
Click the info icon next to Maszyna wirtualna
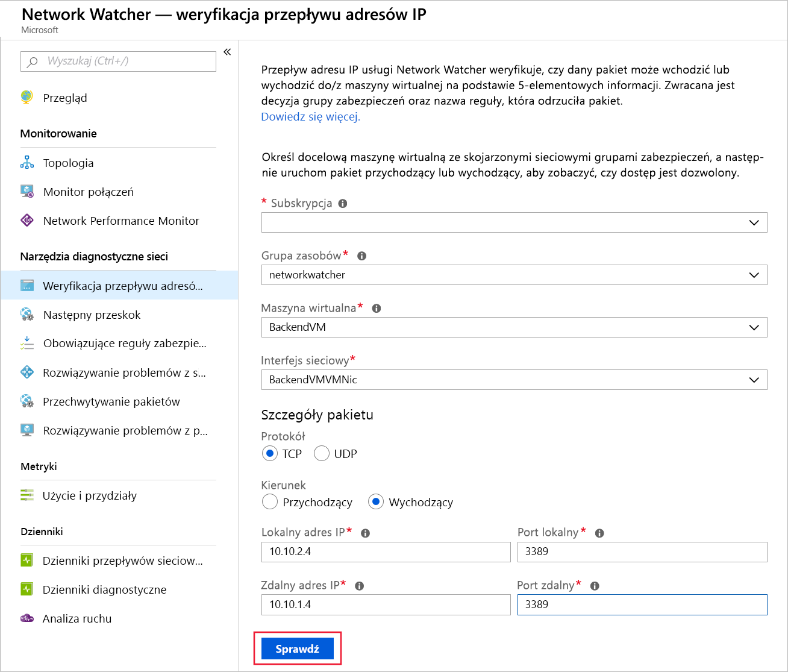pyautogui.click(x=377, y=308)
